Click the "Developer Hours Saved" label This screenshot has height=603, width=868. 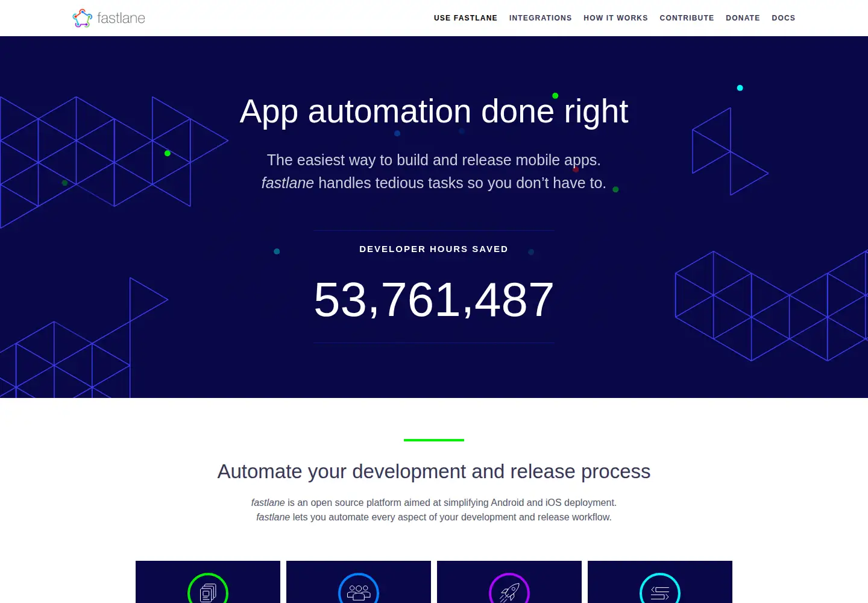tap(434, 249)
